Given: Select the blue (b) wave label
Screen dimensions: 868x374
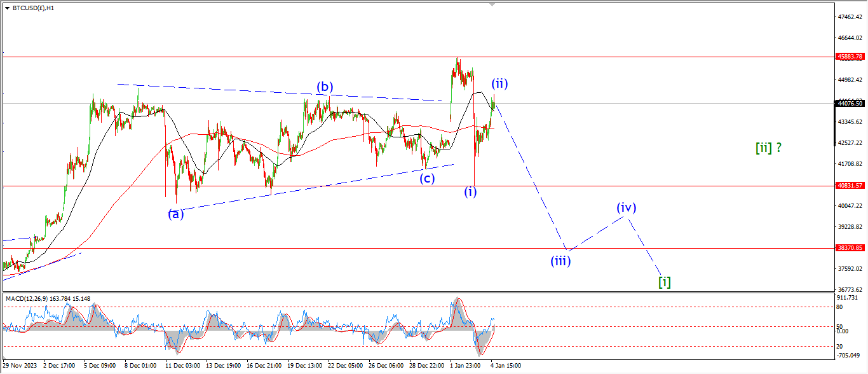Looking at the screenshot, I should (x=326, y=87).
